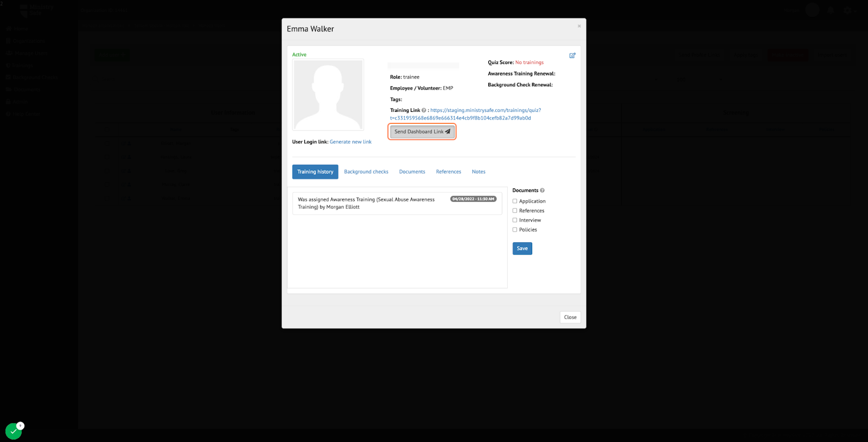Click the Close button in the dialog footer
Viewport: 868px width, 442px height.
pos(570,317)
